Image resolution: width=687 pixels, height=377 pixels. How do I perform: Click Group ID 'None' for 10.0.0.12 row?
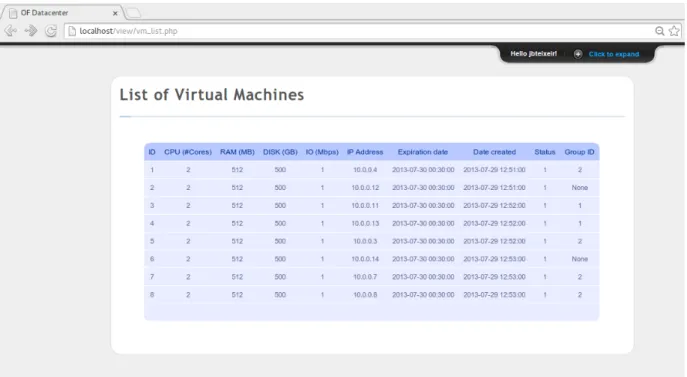[580, 188]
